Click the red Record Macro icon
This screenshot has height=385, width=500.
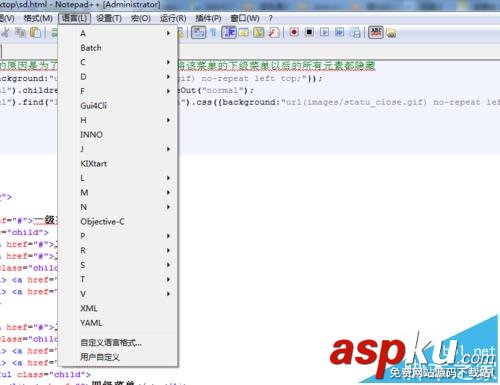294,32
